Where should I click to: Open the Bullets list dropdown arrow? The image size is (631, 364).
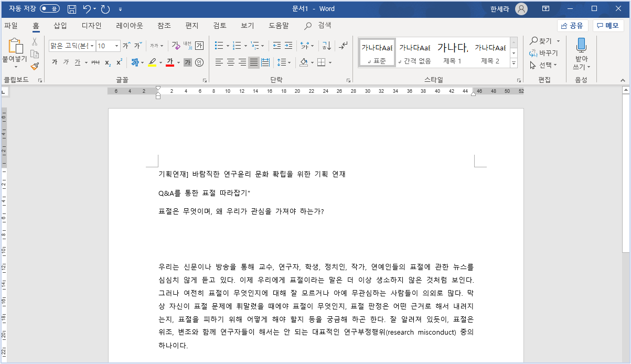click(228, 46)
